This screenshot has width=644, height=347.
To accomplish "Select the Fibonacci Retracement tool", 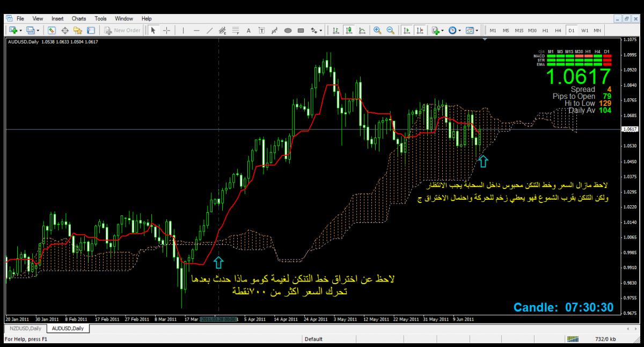I will 235,31.
